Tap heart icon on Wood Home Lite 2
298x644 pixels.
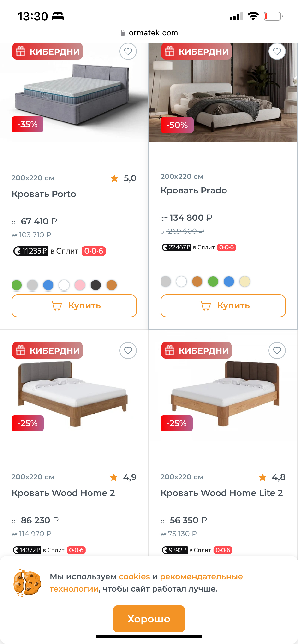click(x=277, y=351)
